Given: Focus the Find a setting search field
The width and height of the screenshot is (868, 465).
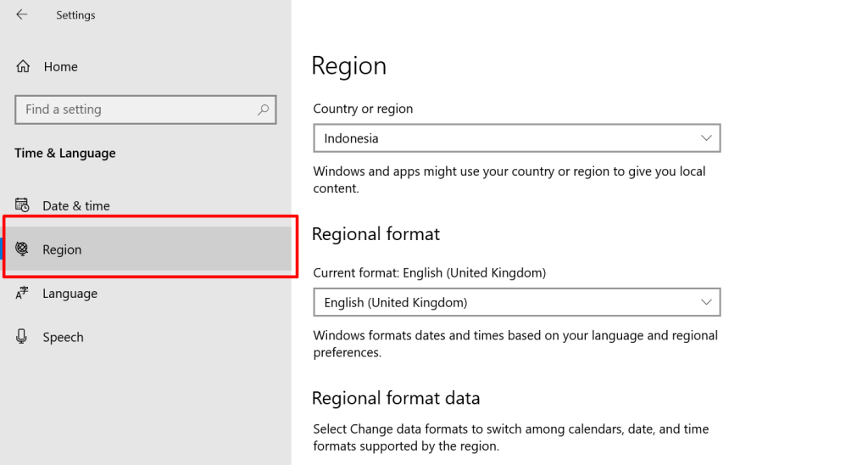Looking at the screenshot, I should 136,109.
